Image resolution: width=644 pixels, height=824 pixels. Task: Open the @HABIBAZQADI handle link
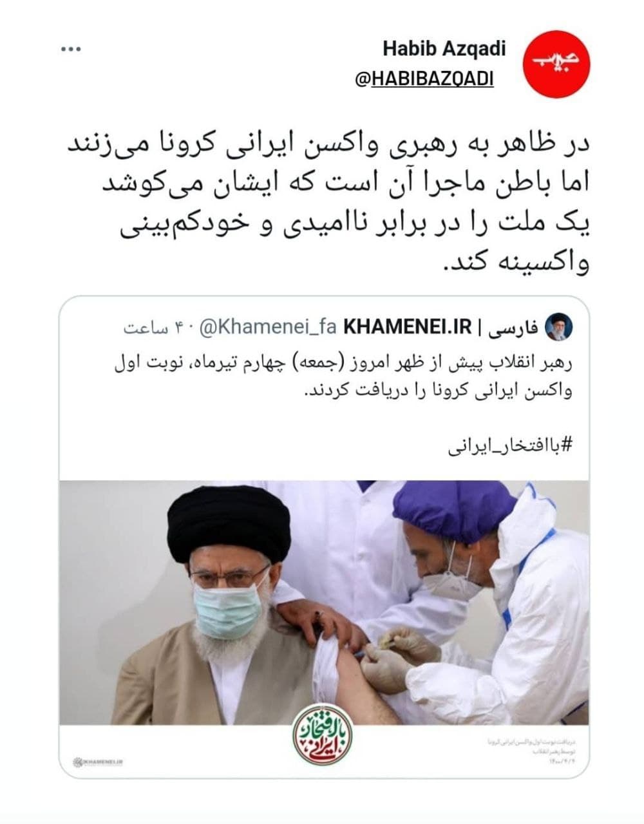pos(424,79)
